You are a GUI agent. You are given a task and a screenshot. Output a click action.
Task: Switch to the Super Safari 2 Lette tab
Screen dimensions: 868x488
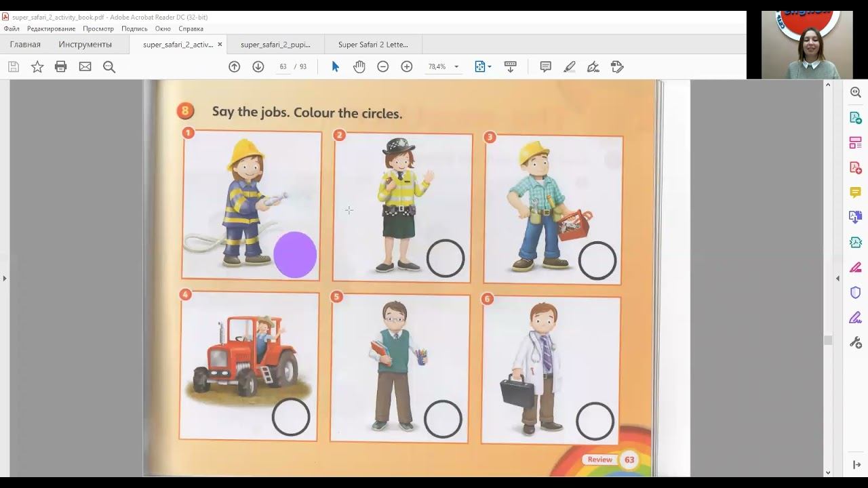373,45
